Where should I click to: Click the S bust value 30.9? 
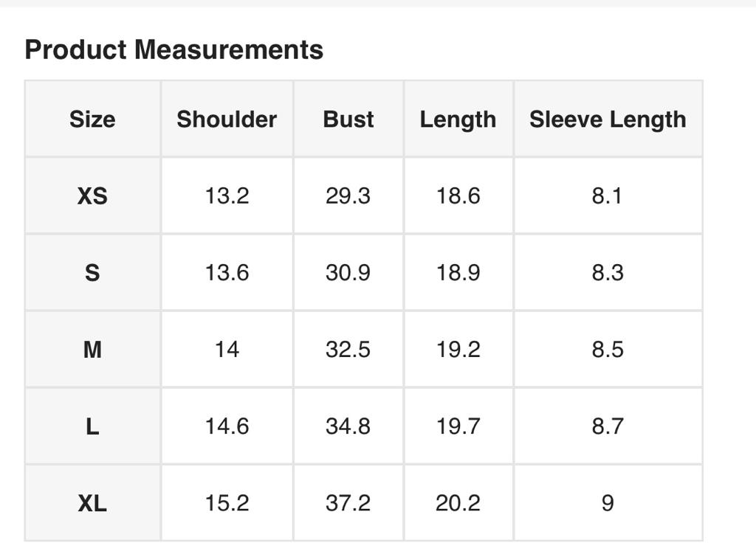pos(348,273)
